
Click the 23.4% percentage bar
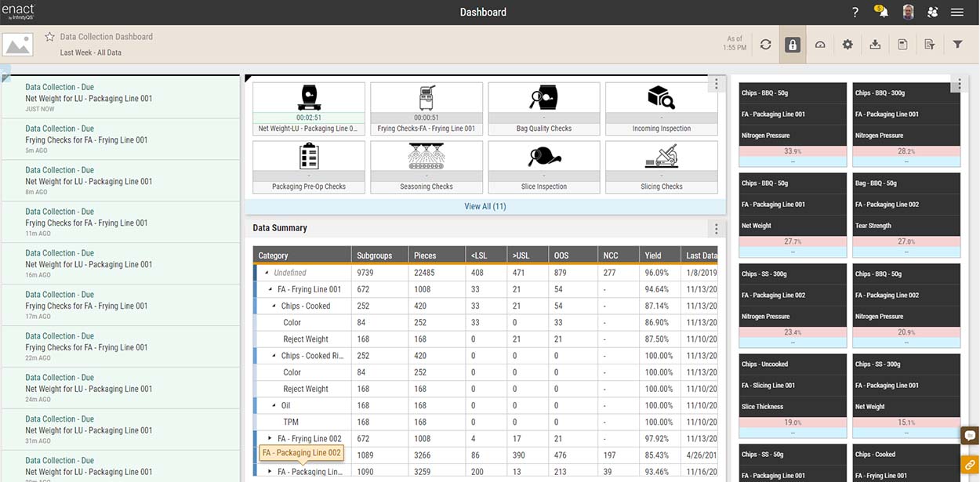point(793,332)
